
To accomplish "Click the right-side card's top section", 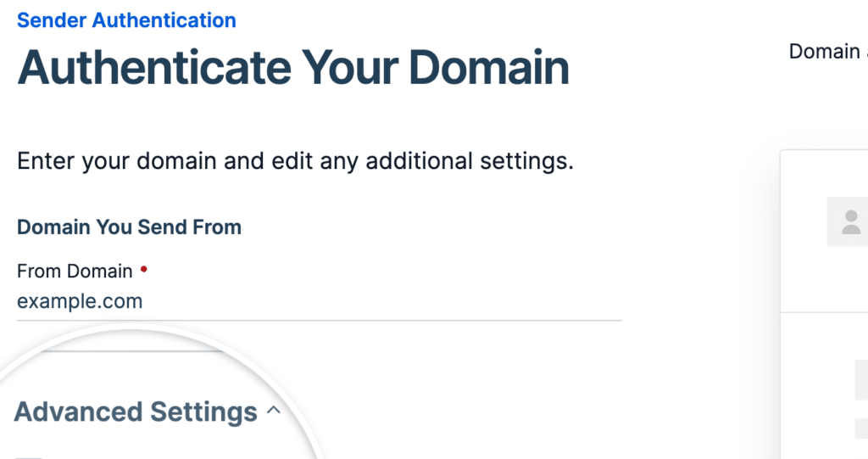I will pyautogui.click(x=824, y=231).
